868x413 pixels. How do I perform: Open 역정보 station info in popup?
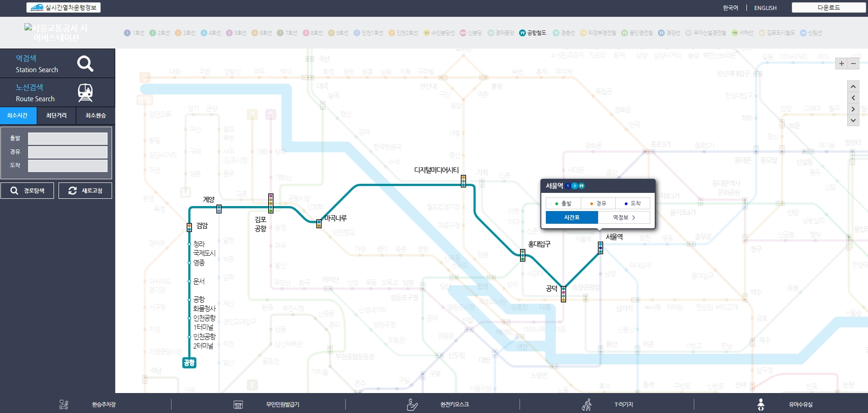click(624, 217)
